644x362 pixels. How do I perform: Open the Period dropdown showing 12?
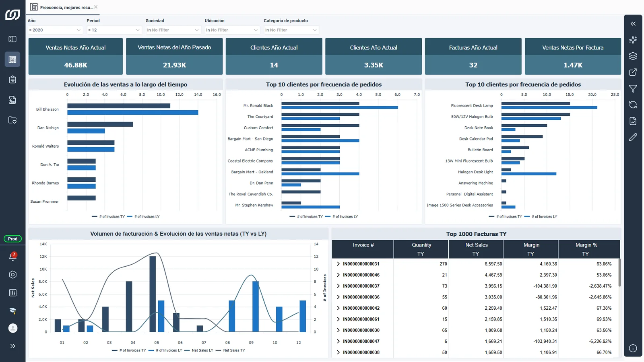[114, 30]
